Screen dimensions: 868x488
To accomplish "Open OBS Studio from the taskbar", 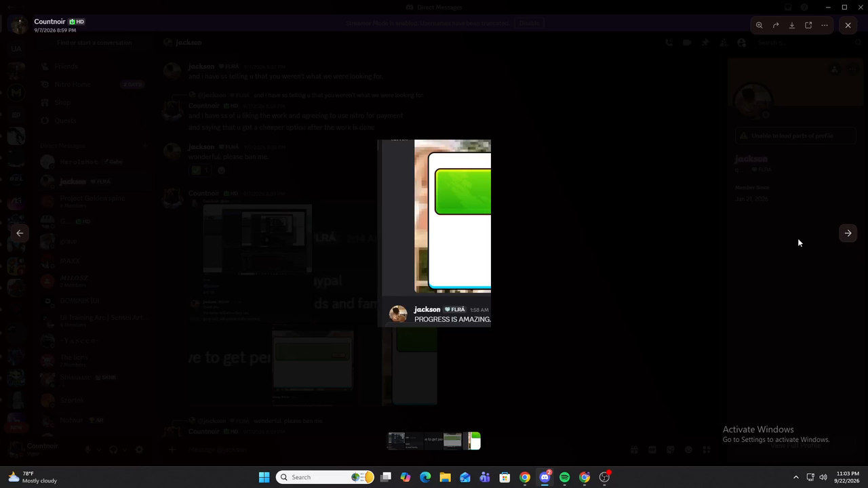I will (604, 477).
